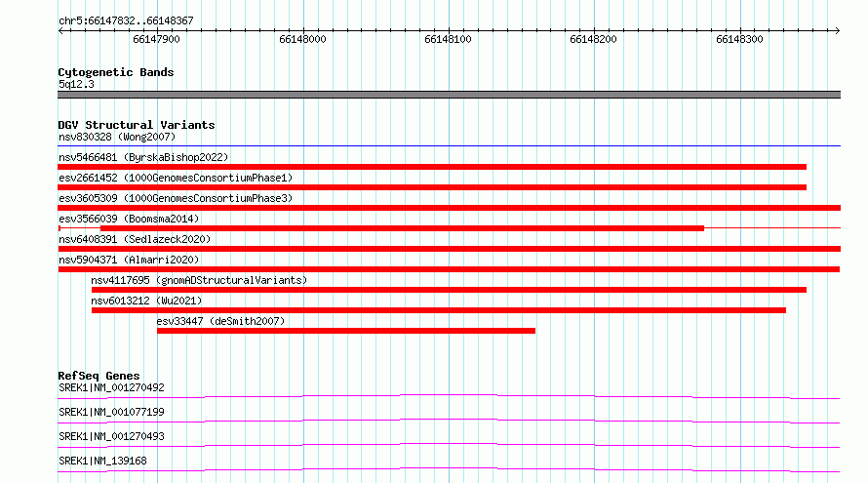This screenshot has width=868, height=483.
Task: Click the SREK1|NM_001270493 transcript label
Action: pyautogui.click(x=111, y=436)
